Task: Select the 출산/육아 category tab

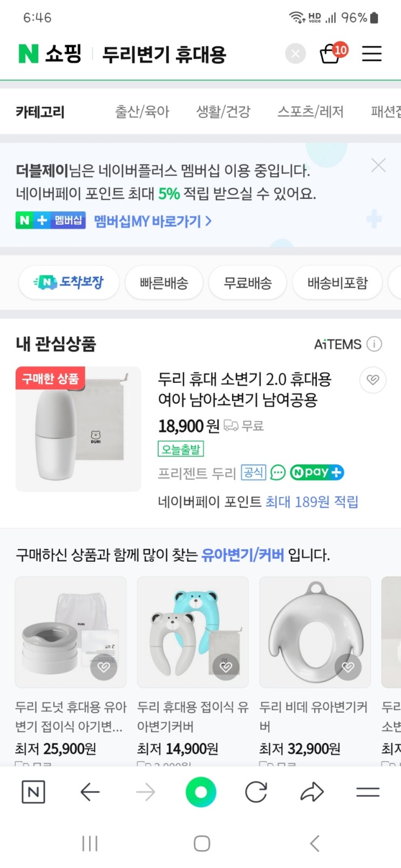Action: 142,112
